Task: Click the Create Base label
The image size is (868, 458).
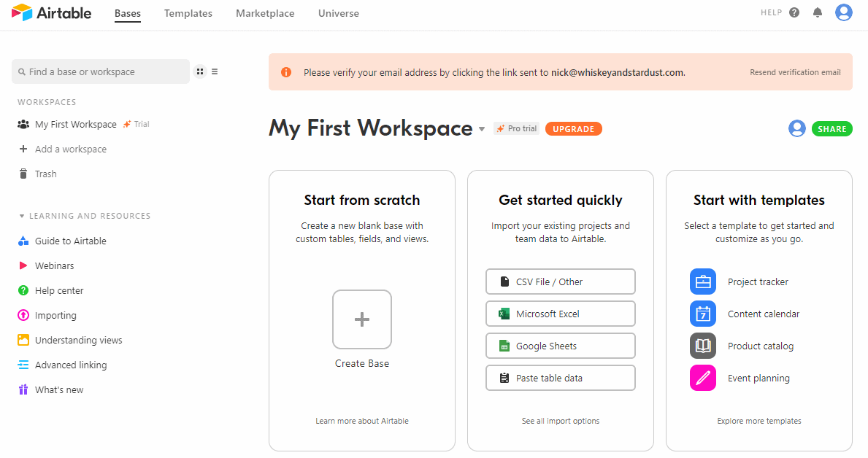Action: pos(362,363)
